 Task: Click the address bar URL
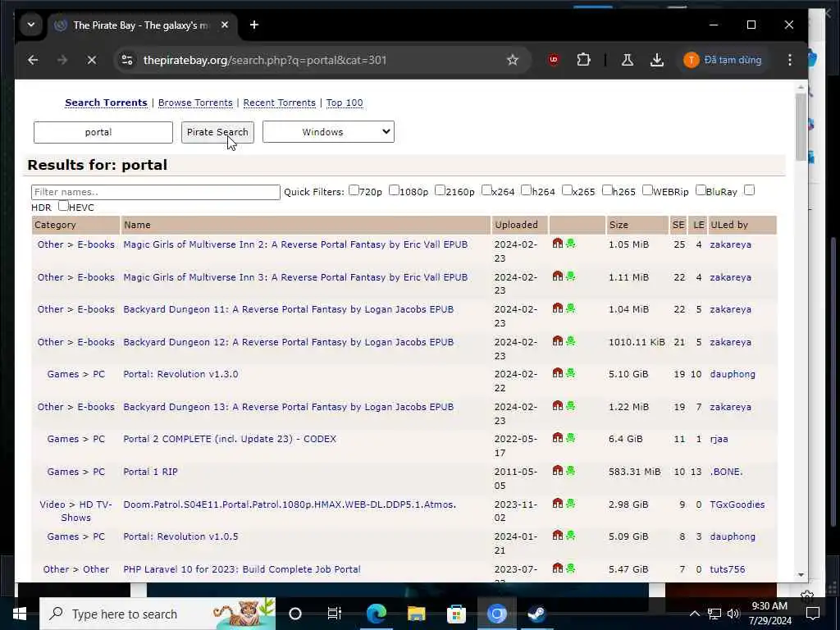(x=265, y=60)
